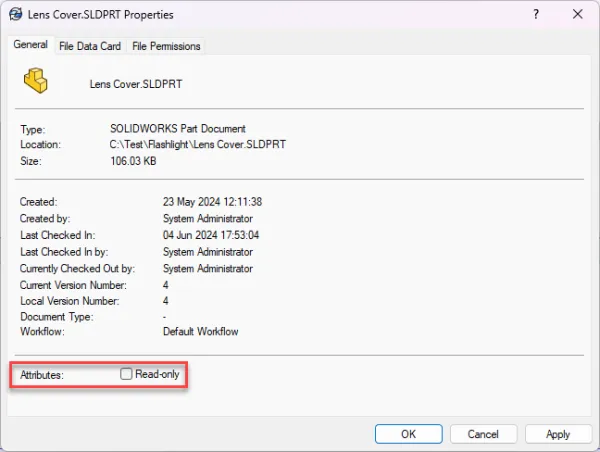600x452 pixels.
Task: Click the Apply button
Action: point(558,434)
